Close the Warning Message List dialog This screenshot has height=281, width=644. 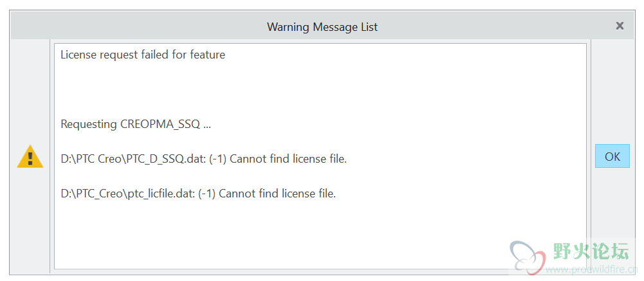click(620, 26)
